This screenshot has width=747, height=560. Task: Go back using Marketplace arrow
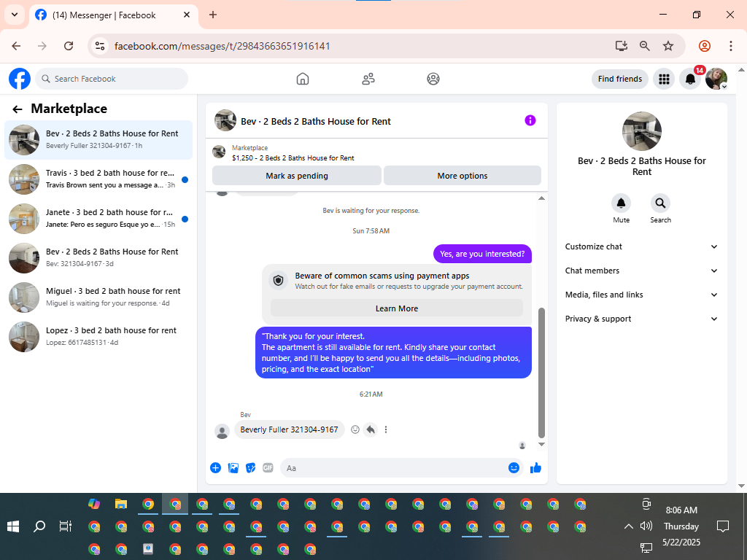click(18, 109)
